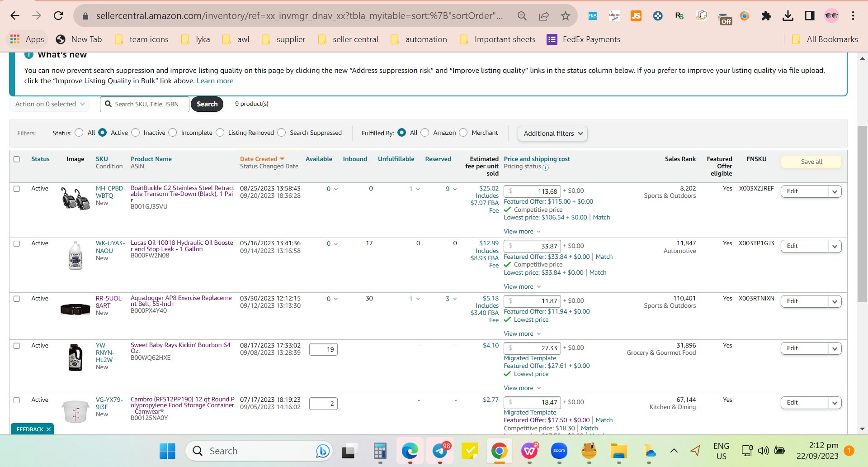This screenshot has height=467, width=868.
Task: Select the Incomplete status filter
Action: (173, 133)
